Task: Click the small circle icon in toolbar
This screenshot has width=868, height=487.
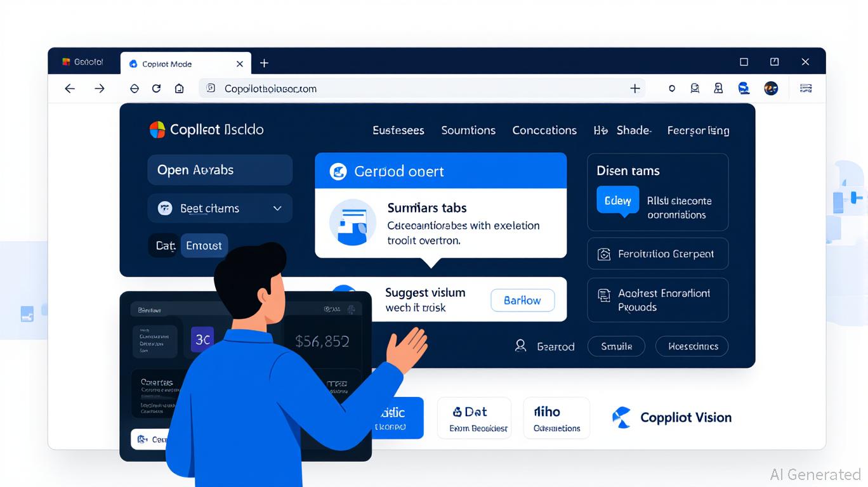Action: pos(672,89)
